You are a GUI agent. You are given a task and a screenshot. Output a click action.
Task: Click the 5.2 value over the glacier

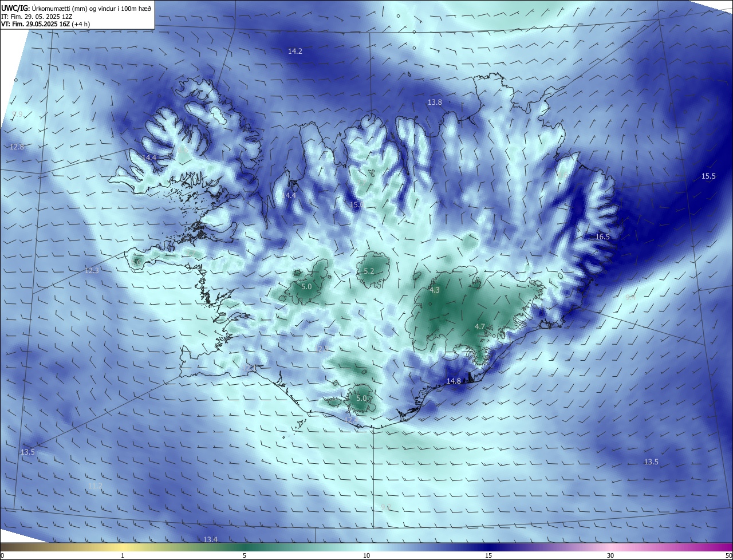coord(369,271)
